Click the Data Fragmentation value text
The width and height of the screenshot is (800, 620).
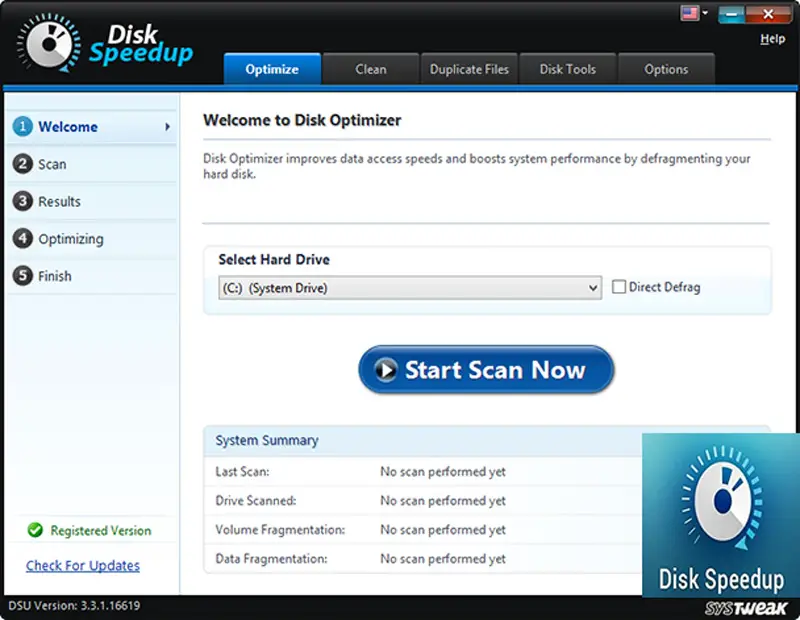[x=443, y=559]
